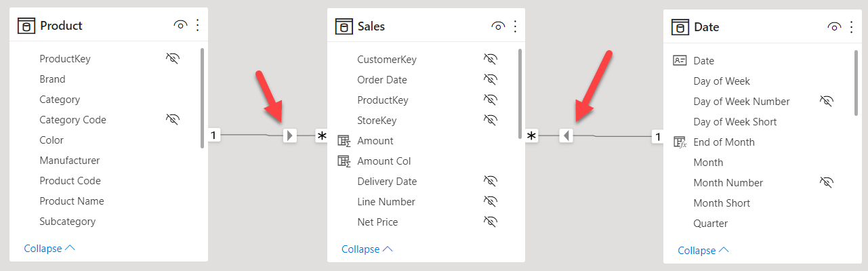Click the Amount measure icon in Sales

pyautogui.click(x=344, y=141)
